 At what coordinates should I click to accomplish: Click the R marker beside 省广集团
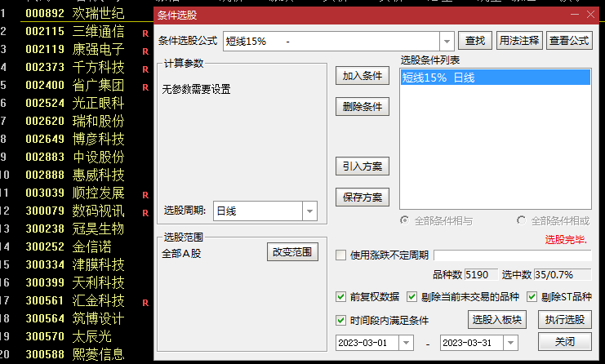(x=145, y=87)
